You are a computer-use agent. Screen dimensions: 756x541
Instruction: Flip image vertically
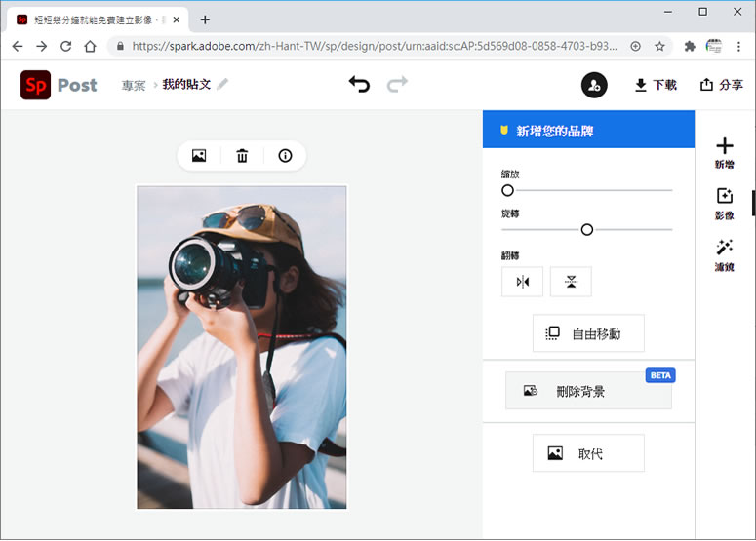pyautogui.click(x=571, y=282)
